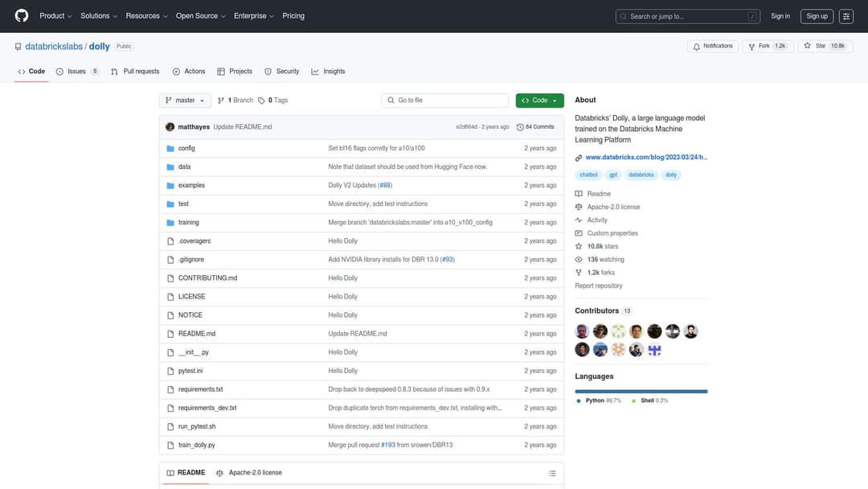Switch to the Issues tab
This screenshot has height=489, width=868.
pos(76,72)
